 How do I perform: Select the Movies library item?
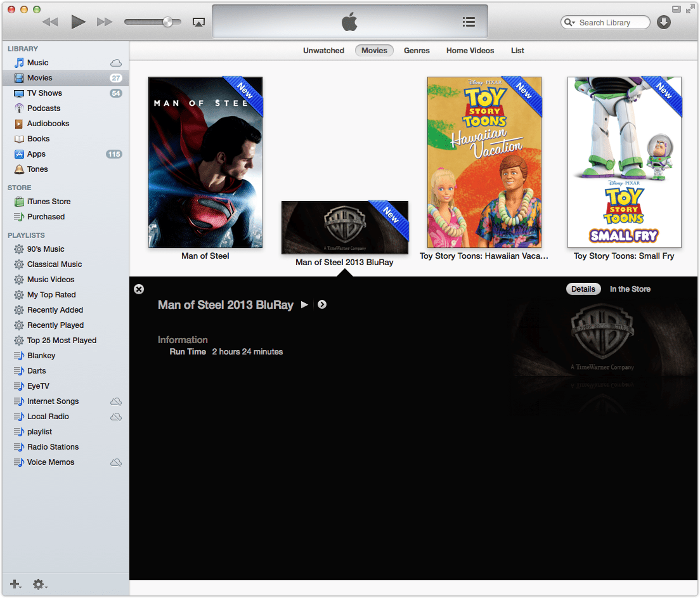tap(65, 78)
